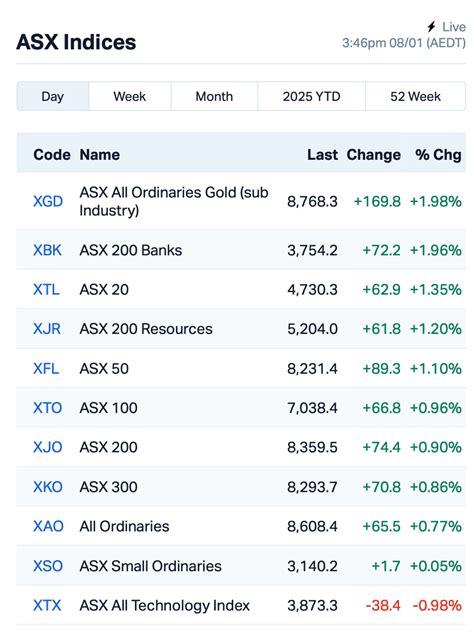Click the ASX Small Ordinaries name
This screenshot has height=636, width=474.
pos(150,566)
